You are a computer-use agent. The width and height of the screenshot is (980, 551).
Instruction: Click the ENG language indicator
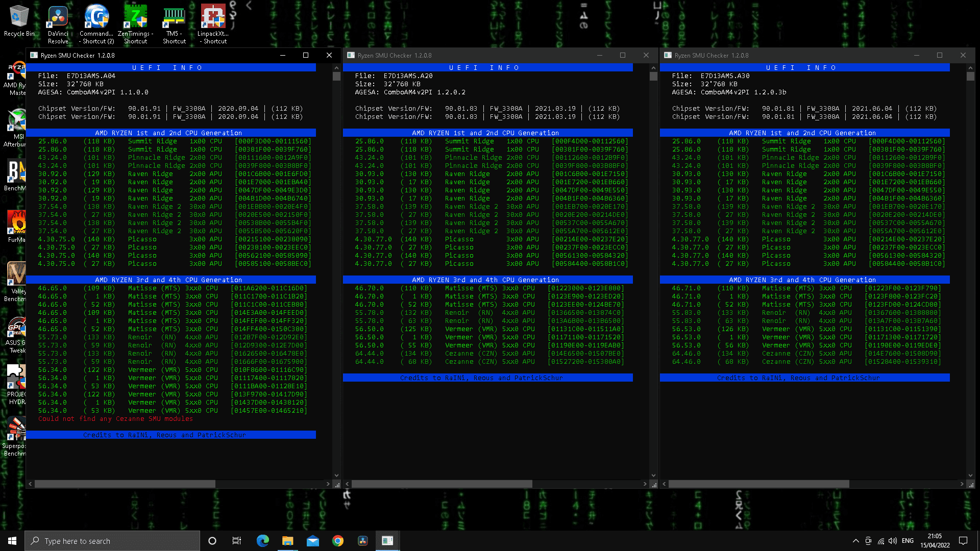(908, 541)
